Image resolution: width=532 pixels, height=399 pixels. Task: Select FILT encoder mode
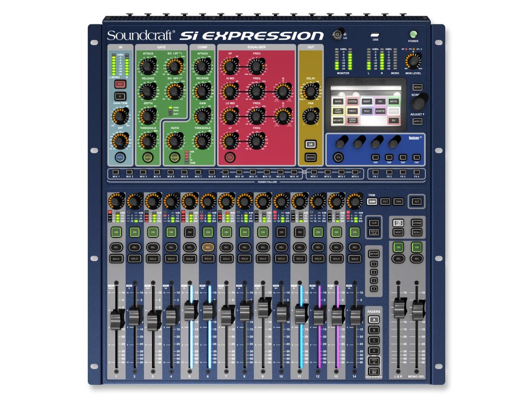pos(385,202)
